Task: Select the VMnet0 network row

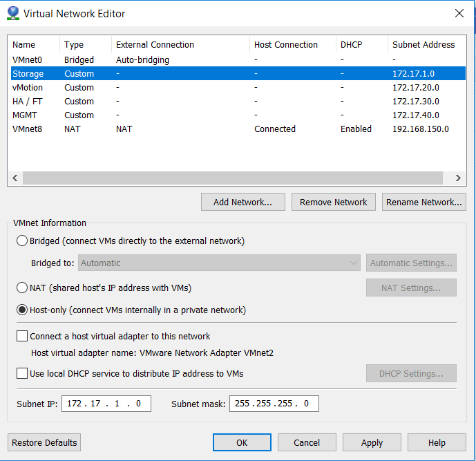Action: (238, 60)
